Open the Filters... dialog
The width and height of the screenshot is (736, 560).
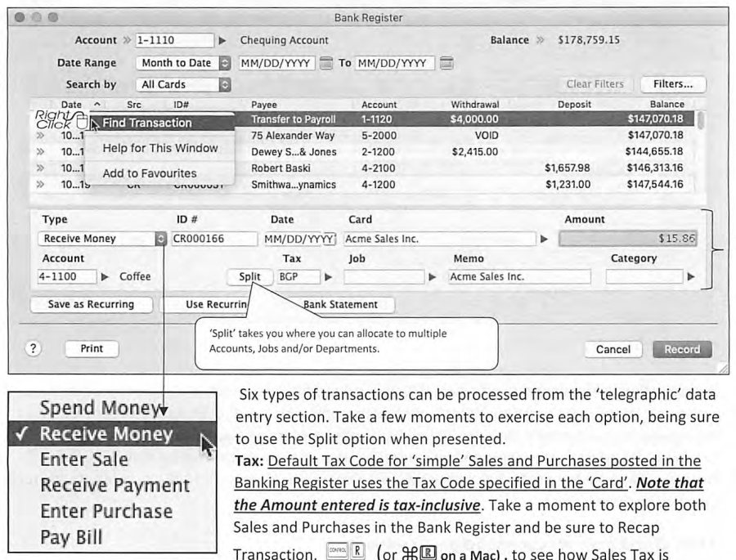(x=673, y=84)
